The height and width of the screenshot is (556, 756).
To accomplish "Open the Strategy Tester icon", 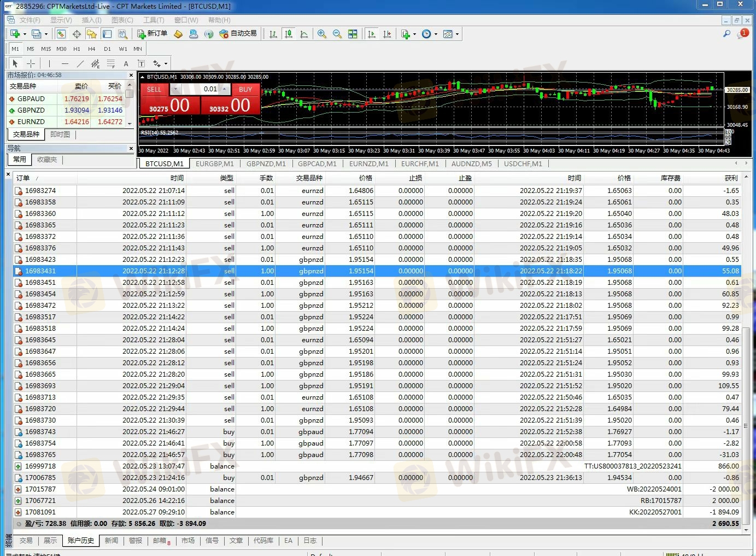I will [x=123, y=34].
